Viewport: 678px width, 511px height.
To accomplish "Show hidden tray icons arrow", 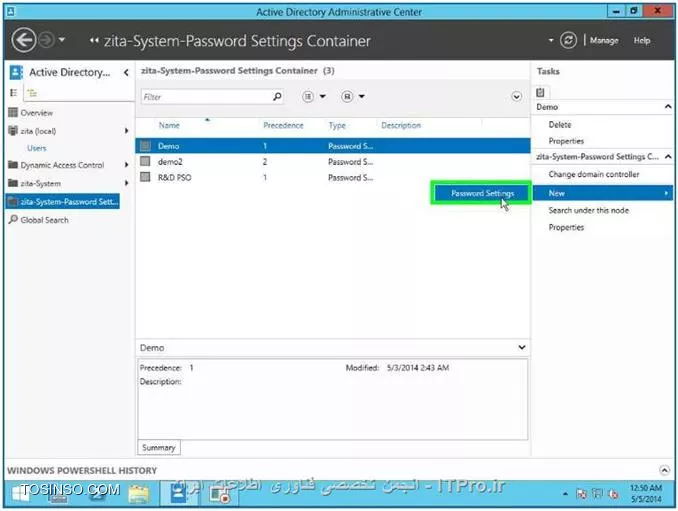I will pyautogui.click(x=565, y=493).
